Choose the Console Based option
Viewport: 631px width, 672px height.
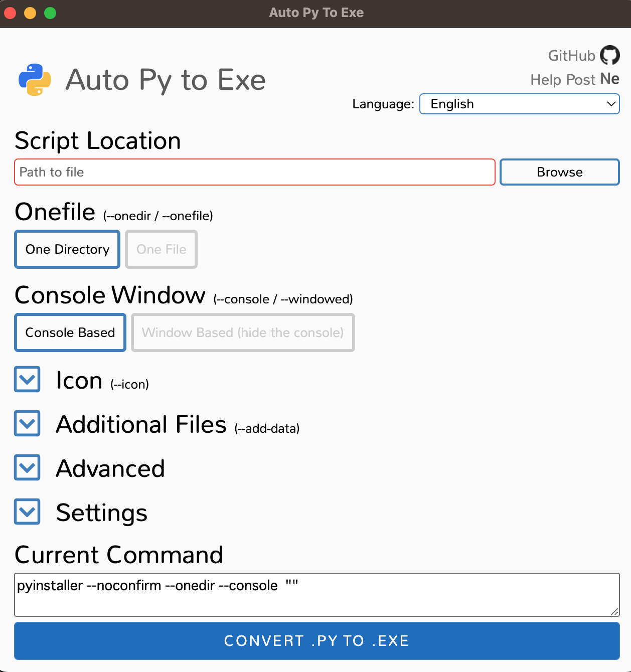click(x=70, y=332)
